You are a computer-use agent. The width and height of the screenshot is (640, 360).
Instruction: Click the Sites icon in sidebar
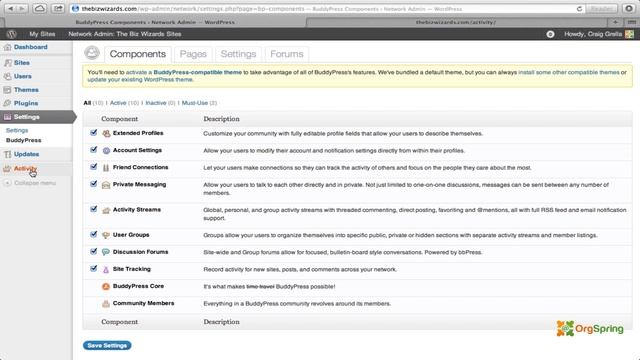coord(7,63)
